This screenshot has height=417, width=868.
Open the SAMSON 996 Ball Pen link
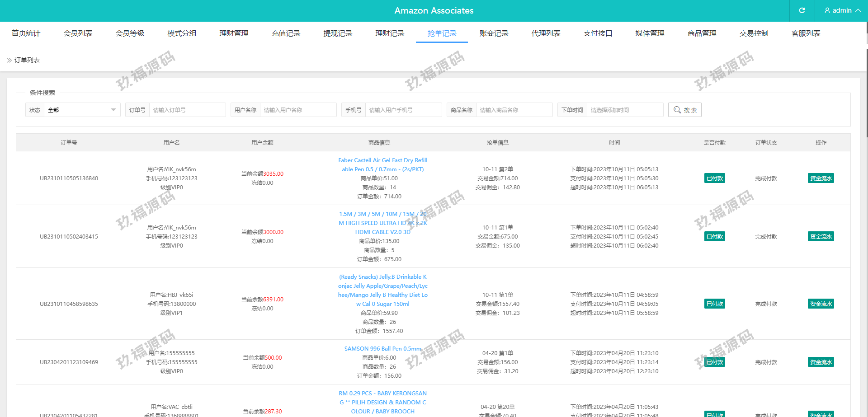382,348
